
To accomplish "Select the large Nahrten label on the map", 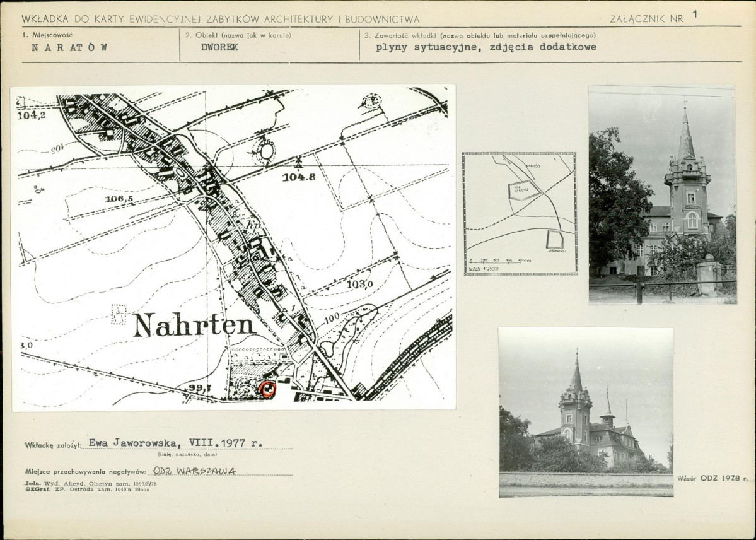I will [194, 325].
